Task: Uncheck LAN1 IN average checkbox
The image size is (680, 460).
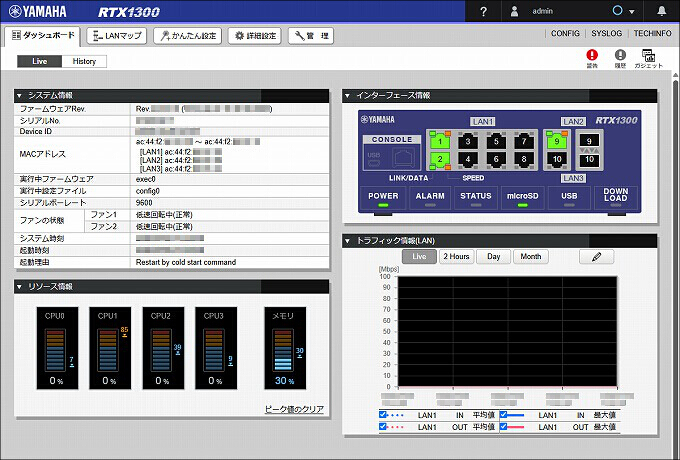Action: 382,415
